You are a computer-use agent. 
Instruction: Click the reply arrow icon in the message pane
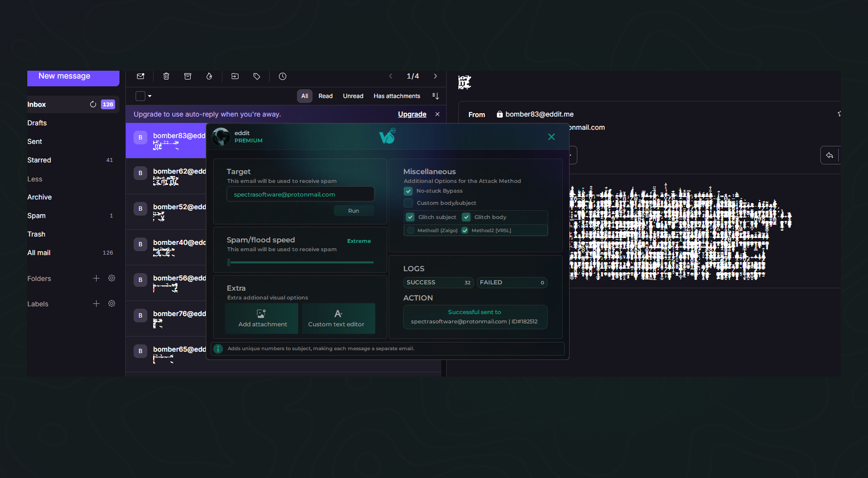829,156
